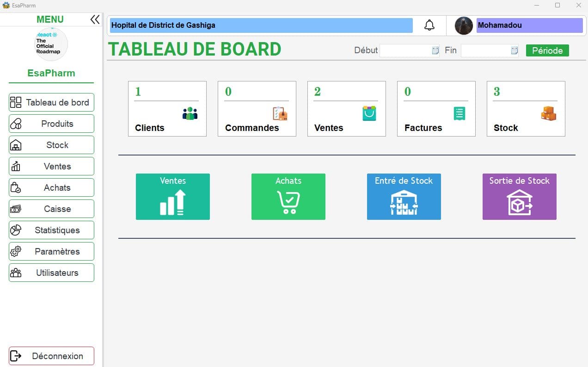Click the count 3 on Stock card
588x367 pixels.
[x=496, y=92]
